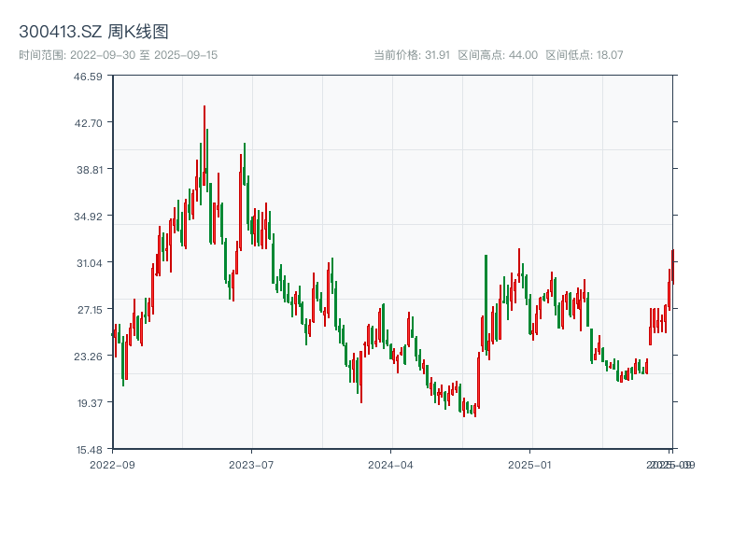Select the tallest candlestick near the peak
This screenshot has height=560, width=747.
tap(204, 140)
